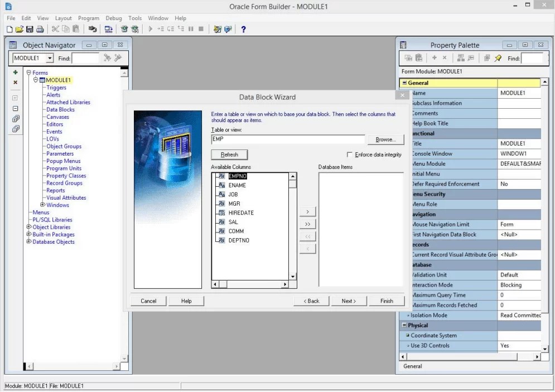
Task: Click the Browse... button
Action: (x=386, y=139)
